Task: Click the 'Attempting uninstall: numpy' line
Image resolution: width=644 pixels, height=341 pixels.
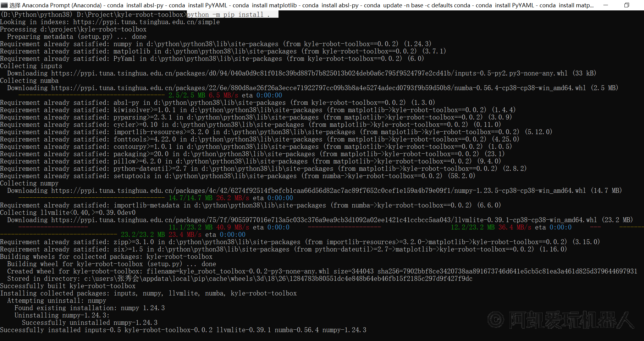Action: [x=57, y=301]
